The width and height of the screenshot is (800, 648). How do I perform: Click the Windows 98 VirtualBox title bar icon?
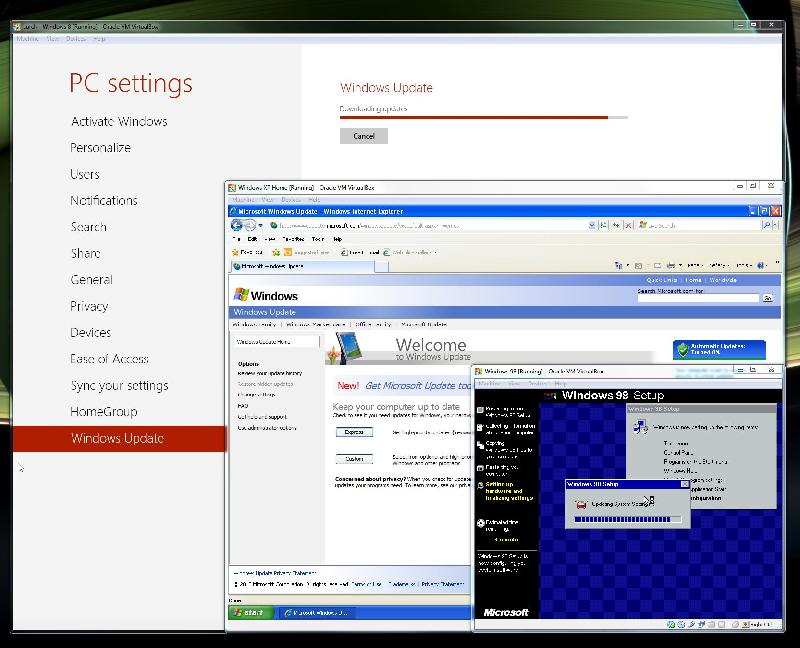point(479,371)
